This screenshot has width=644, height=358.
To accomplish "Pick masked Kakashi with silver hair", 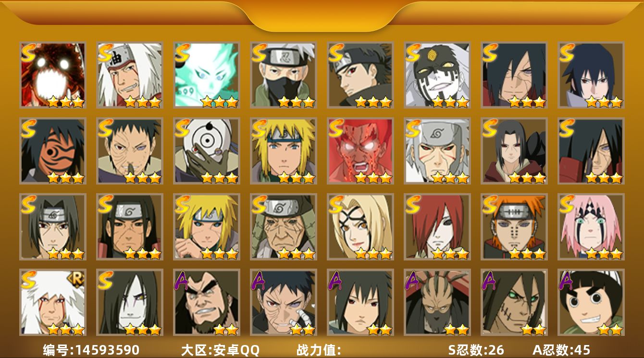I will [283, 75].
